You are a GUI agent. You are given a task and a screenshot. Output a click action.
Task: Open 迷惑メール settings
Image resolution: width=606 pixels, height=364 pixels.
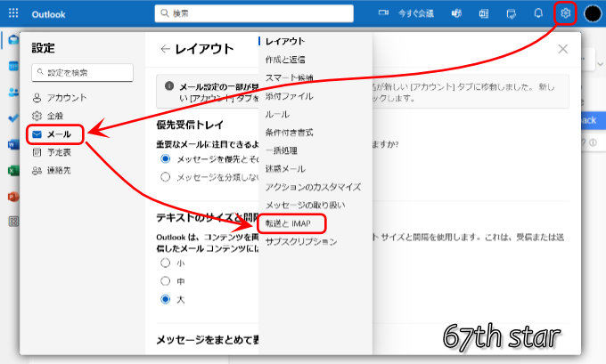coord(285,169)
